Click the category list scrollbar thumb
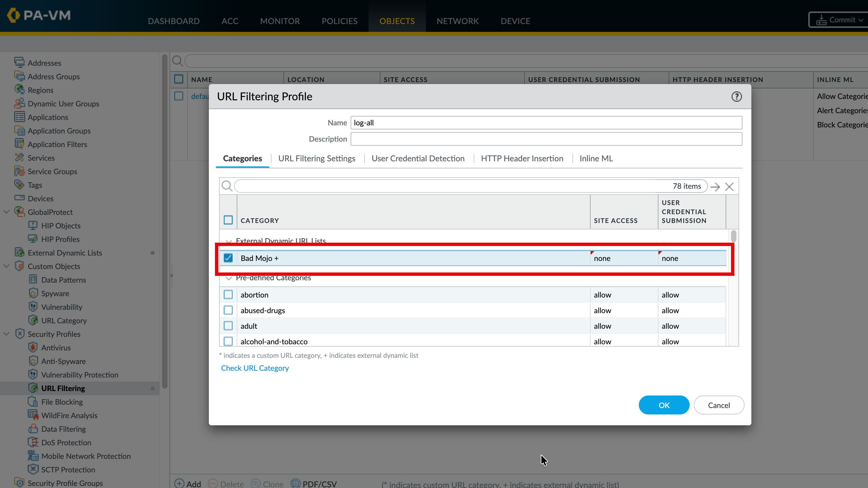Viewport: 868px width, 488px height. [x=733, y=236]
